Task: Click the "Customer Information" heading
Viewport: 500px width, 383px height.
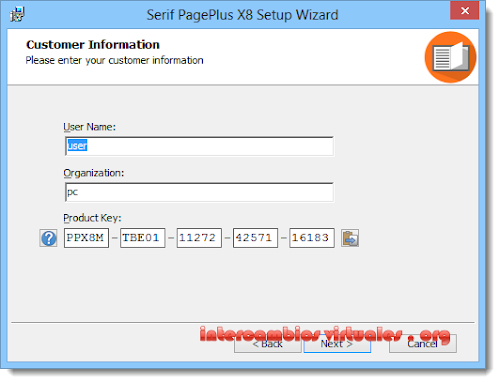Action: tap(93, 45)
